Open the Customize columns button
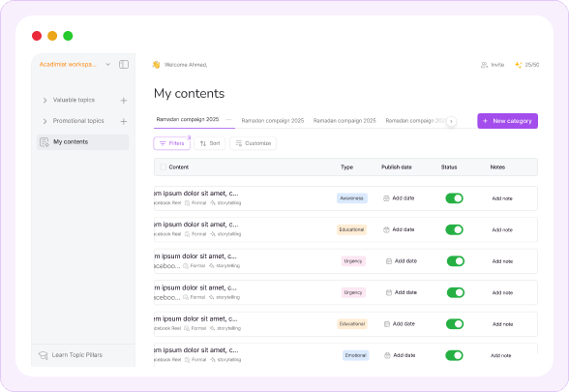This screenshot has width=569, height=392. [x=253, y=143]
